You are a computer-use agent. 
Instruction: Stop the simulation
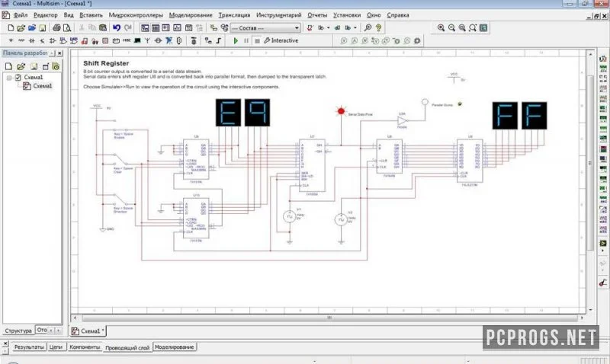[x=257, y=40]
